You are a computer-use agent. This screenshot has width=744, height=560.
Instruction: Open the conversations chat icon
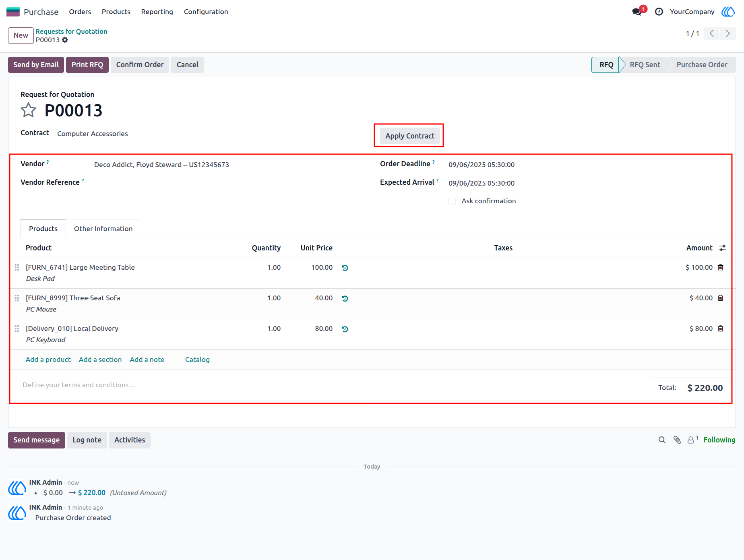coord(637,12)
